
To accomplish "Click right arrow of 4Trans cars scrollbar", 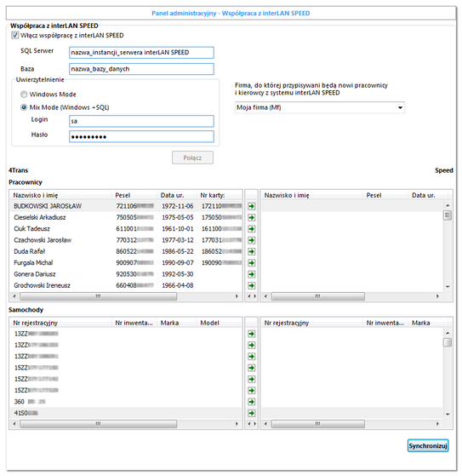I will [237, 424].
